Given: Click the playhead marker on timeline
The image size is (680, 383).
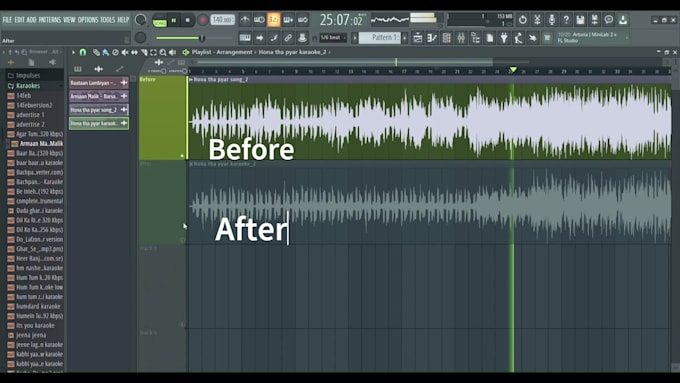Looking at the screenshot, I should point(513,70).
